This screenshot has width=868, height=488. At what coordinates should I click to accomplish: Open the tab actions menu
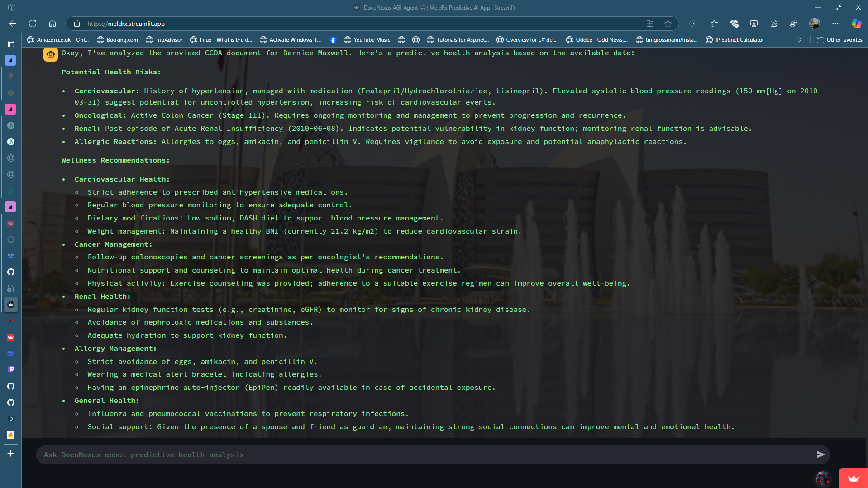pyautogui.click(x=11, y=44)
